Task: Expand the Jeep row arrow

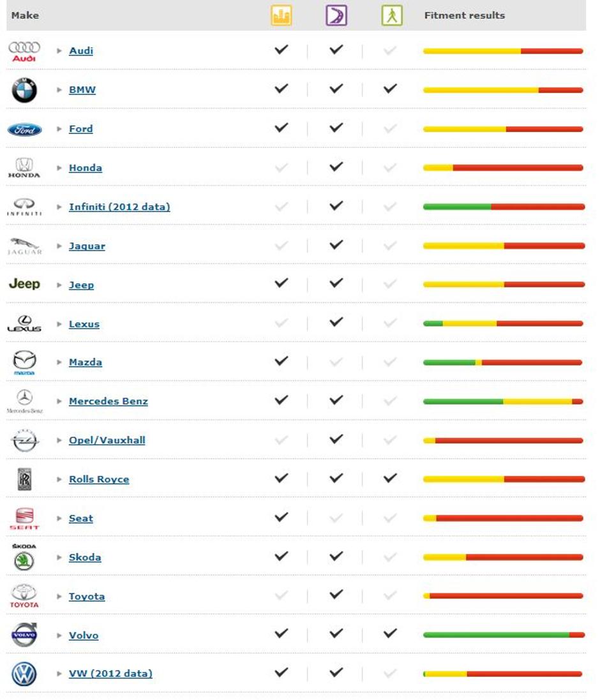Action: pyautogui.click(x=59, y=285)
